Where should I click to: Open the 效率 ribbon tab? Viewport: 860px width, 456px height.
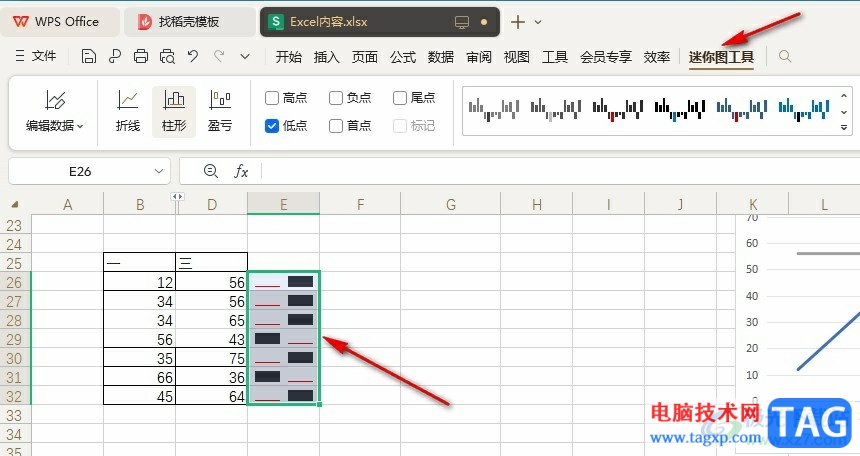(657, 57)
